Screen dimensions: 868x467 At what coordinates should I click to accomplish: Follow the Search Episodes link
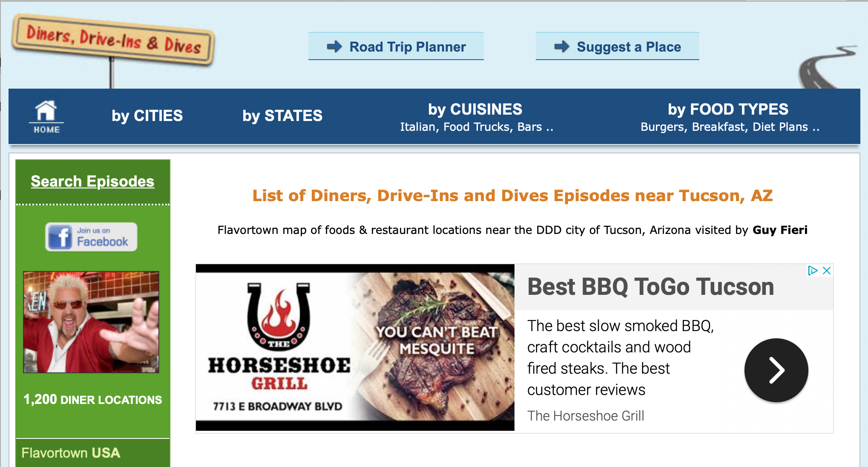(x=92, y=182)
